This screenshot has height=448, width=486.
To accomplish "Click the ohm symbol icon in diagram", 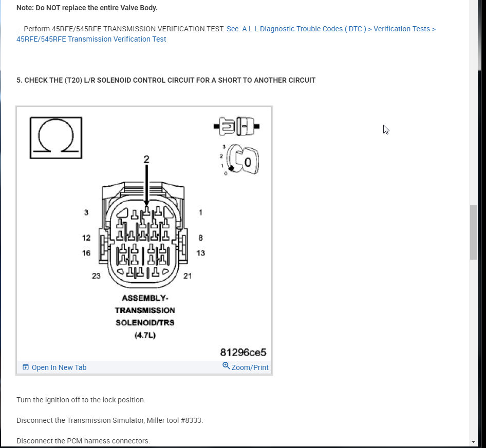I will [x=56, y=138].
